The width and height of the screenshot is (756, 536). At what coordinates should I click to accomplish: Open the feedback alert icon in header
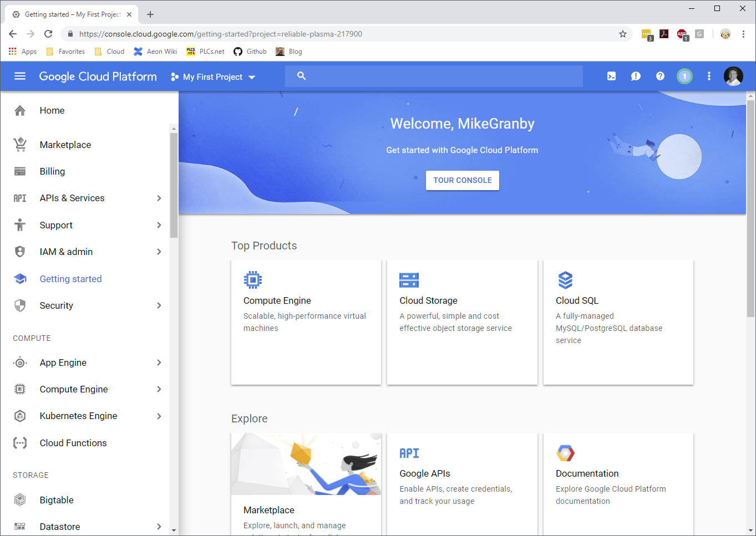pos(636,76)
